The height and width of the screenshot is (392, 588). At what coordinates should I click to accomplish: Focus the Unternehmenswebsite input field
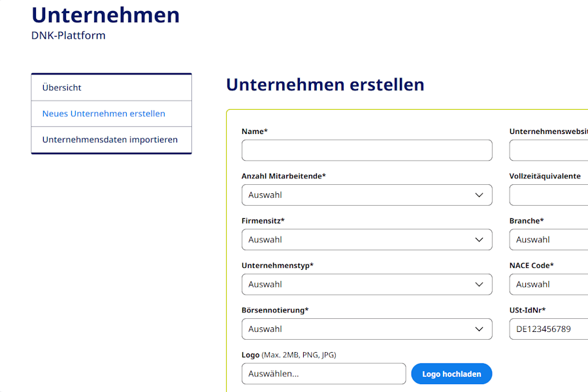tap(548, 150)
